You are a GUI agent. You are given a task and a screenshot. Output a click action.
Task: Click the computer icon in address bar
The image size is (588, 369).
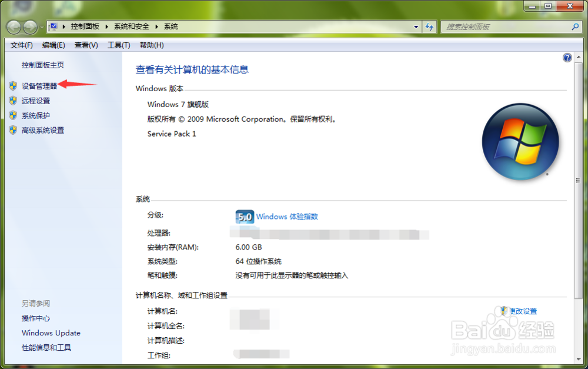[x=54, y=26]
